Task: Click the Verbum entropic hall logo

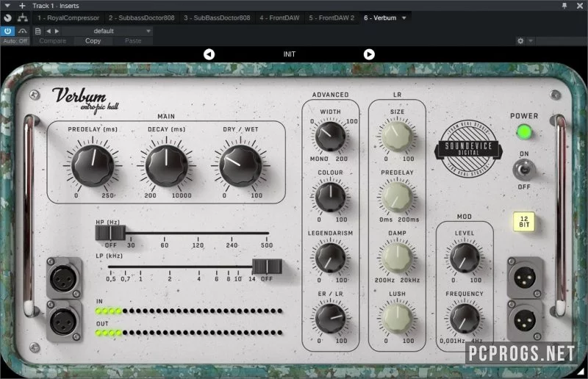Action: (x=85, y=100)
